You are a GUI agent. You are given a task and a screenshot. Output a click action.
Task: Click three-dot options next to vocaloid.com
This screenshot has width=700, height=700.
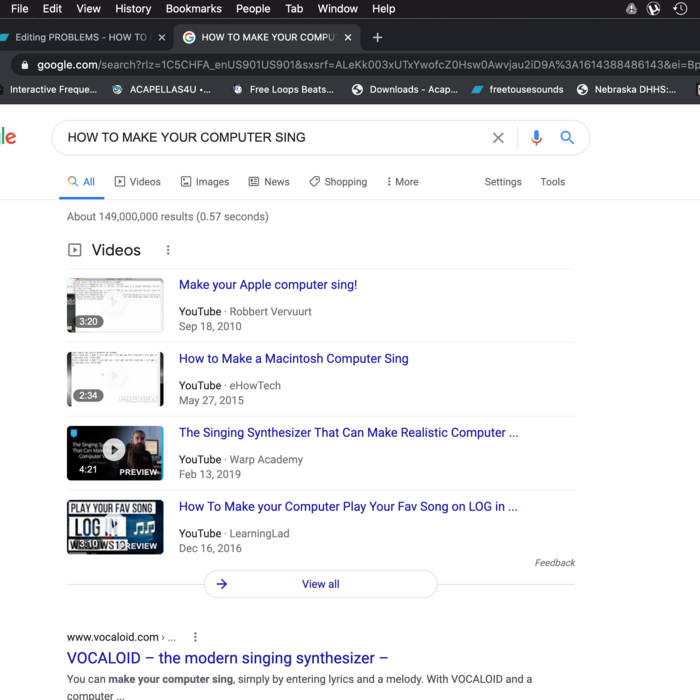[196, 637]
